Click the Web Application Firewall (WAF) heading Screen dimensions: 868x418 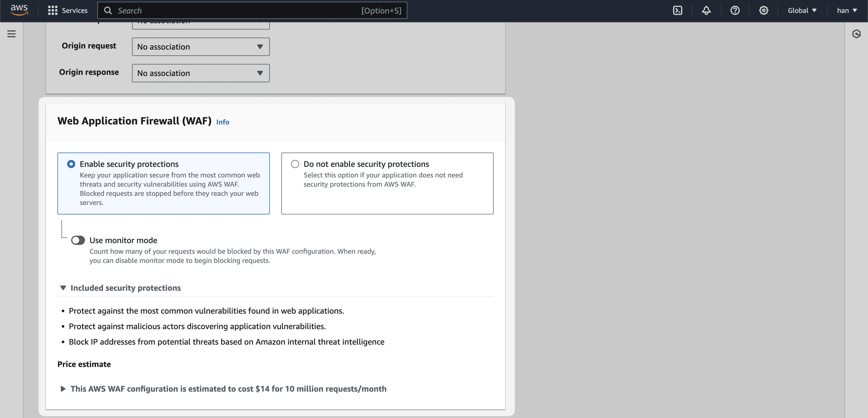pyautogui.click(x=134, y=121)
